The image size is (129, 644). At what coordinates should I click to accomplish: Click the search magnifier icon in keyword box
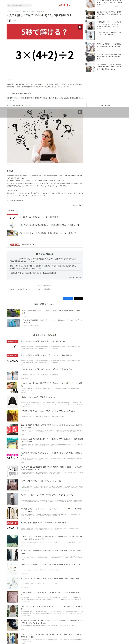[29, 5]
